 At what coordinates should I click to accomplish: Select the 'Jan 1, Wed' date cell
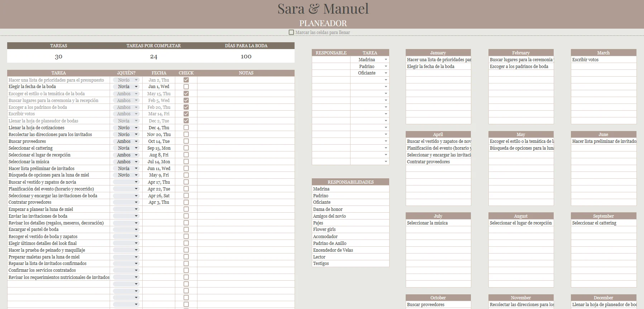(x=159, y=87)
